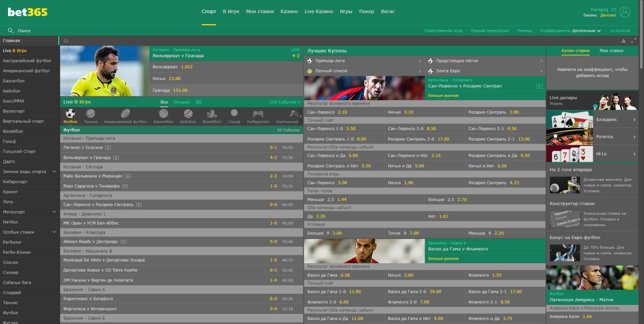The image size is (644, 324).
Task: Open Мои ставки in top navigation
Action: pyautogui.click(x=260, y=12)
